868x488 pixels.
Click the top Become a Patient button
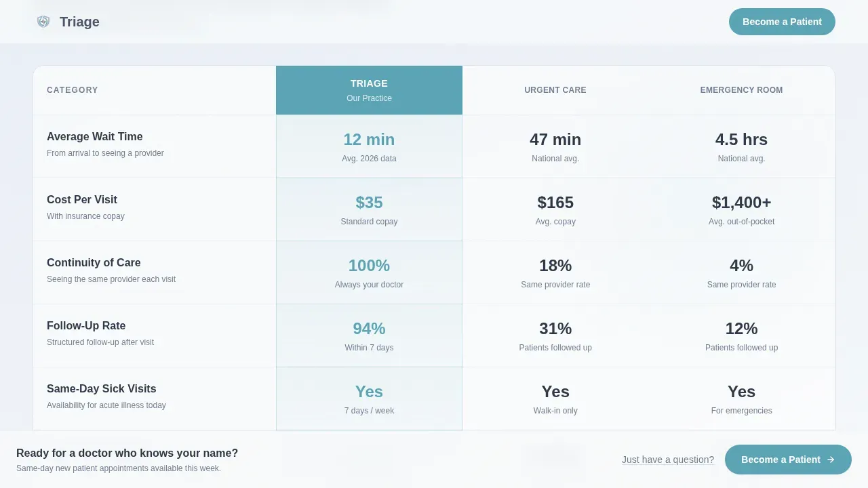[x=782, y=22]
